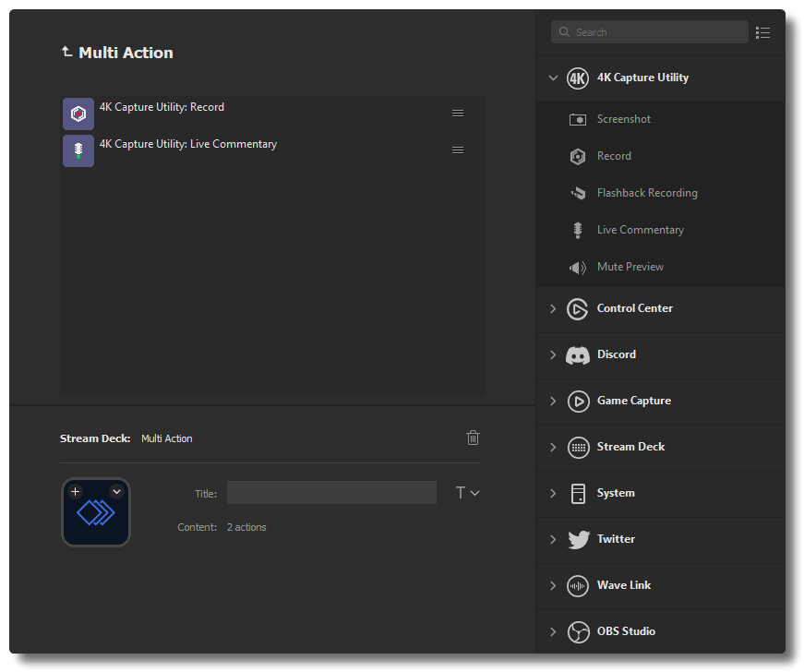
Task: Click the 'Record' label in sidebar
Action: coord(614,156)
